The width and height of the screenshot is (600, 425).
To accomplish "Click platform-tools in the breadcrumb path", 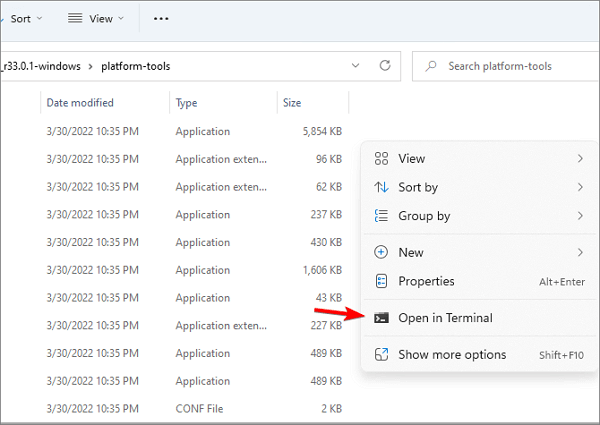I will click(135, 66).
